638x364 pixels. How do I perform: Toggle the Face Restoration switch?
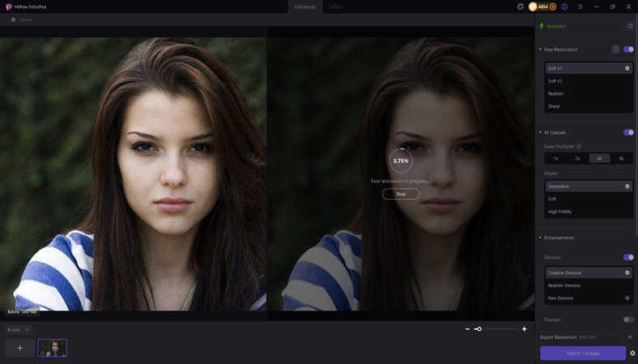click(x=628, y=49)
